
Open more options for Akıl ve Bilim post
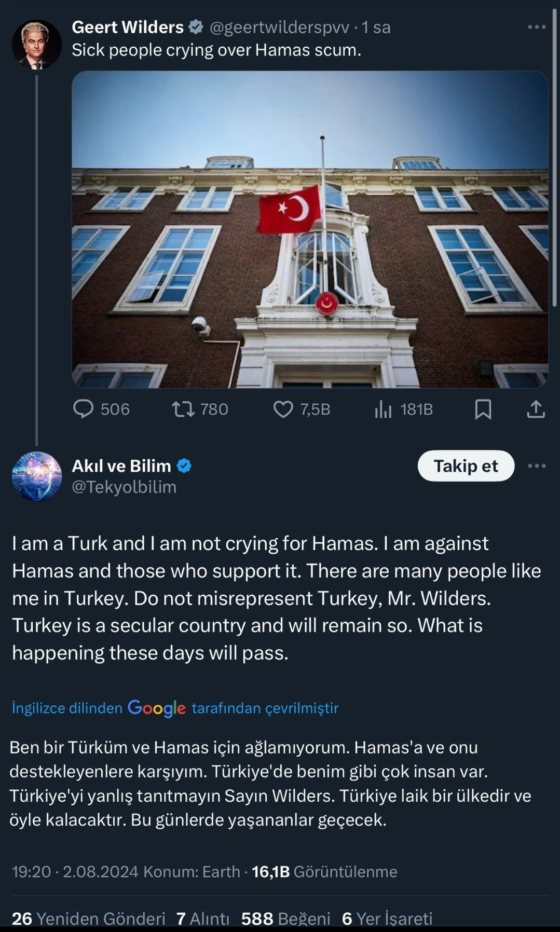point(537,466)
